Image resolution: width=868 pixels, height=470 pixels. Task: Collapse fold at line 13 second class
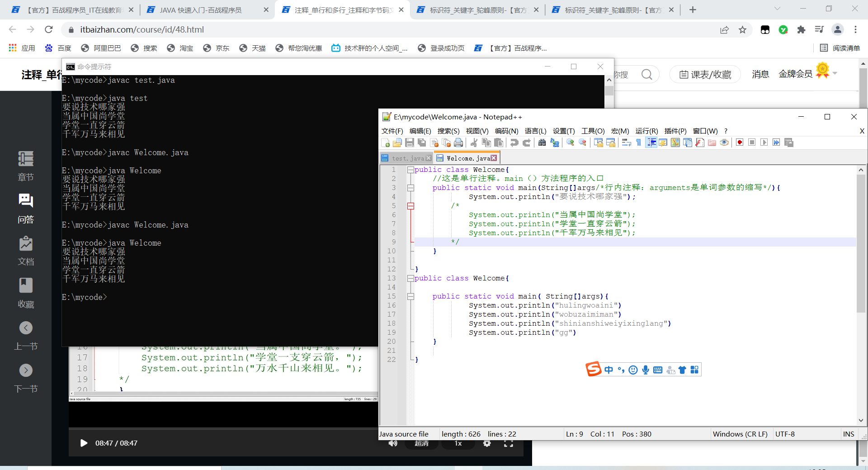[x=410, y=279]
